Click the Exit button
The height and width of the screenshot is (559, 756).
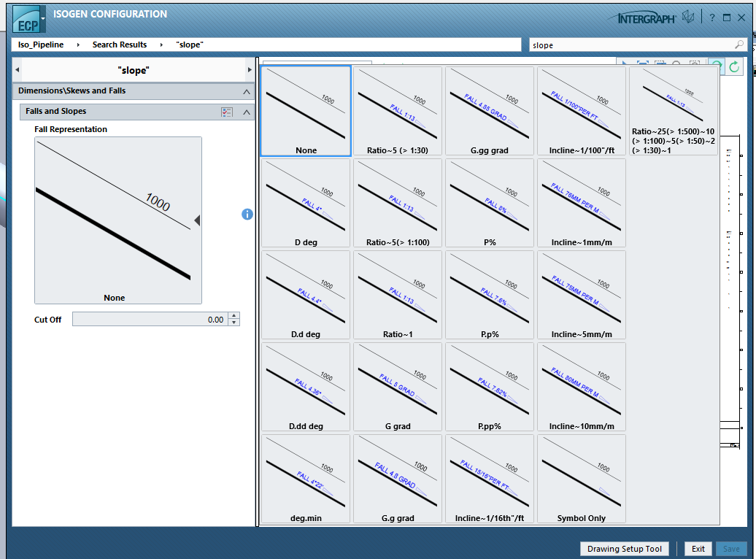[x=698, y=549]
